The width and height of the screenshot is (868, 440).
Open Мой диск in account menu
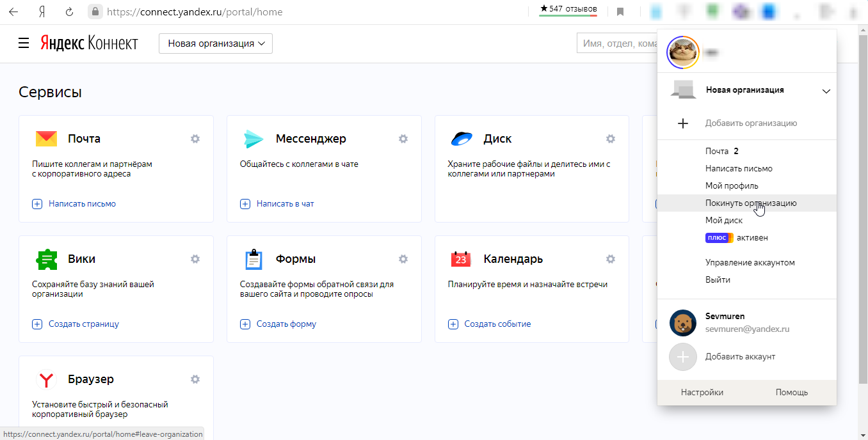point(724,221)
